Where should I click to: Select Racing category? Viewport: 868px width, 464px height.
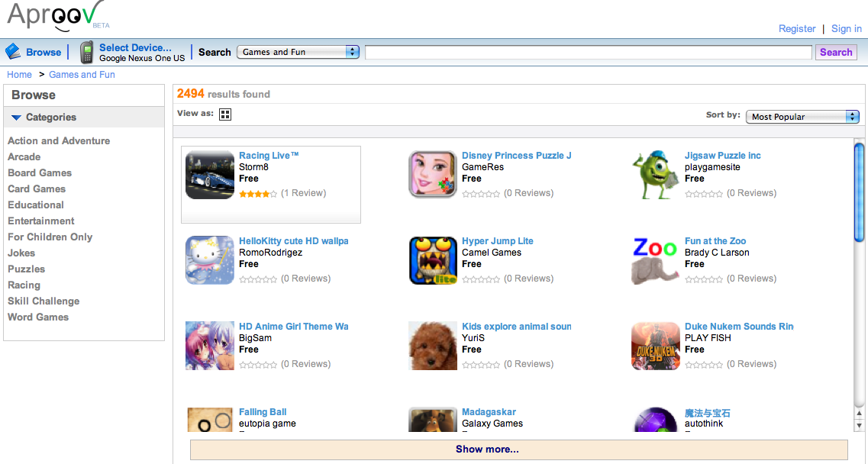pyautogui.click(x=24, y=285)
